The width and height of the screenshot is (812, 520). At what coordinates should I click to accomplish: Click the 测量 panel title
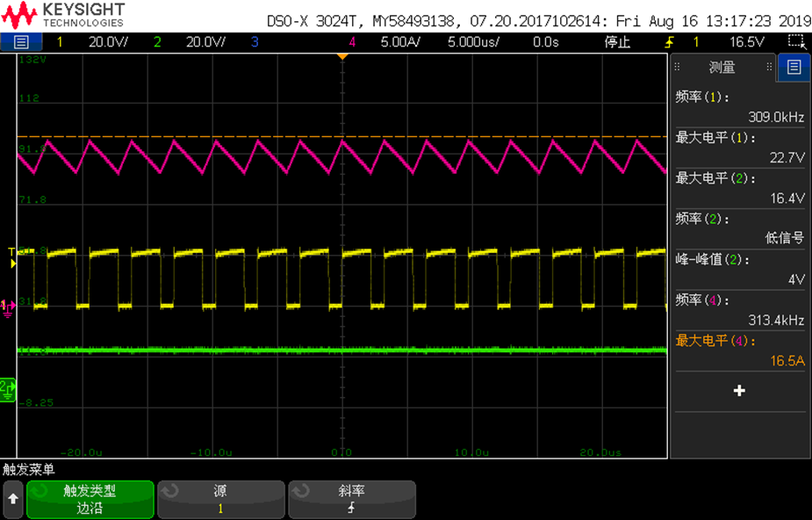tap(722, 67)
